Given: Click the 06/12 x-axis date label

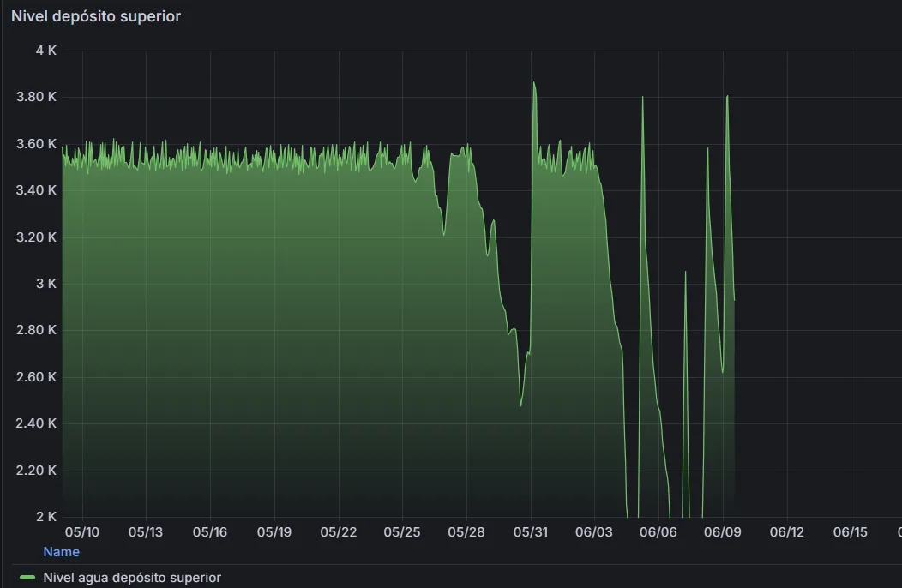Looking at the screenshot, I should [x=786, y=532].
